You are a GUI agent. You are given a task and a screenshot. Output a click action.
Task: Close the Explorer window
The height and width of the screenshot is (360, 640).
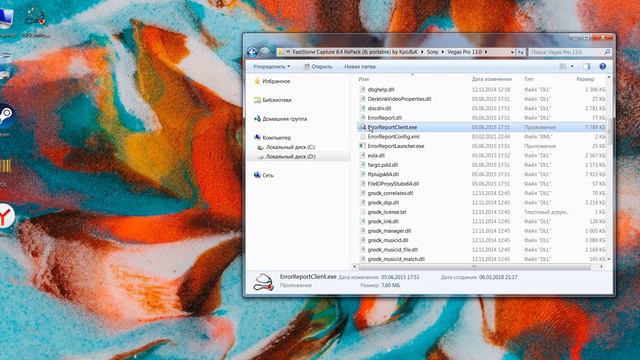pyautogui.click(x=602, y=38)
